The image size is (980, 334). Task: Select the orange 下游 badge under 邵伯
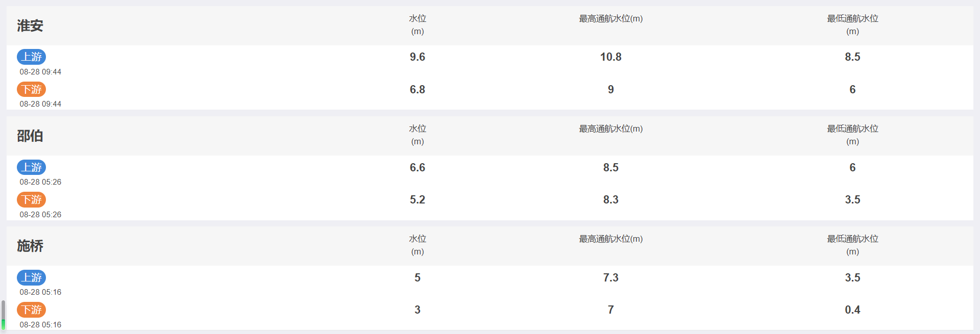pyautogui.click(x=32, y=199)
